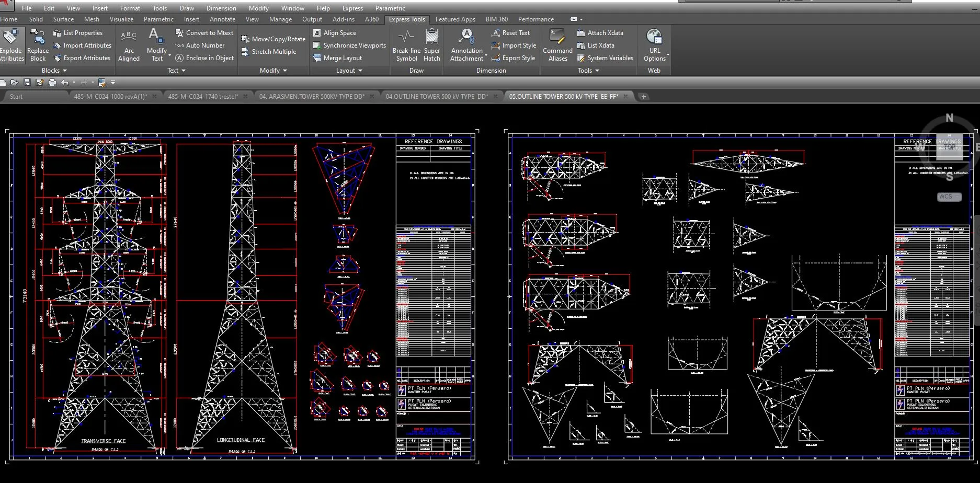Click the Undo arrow icon
This screenshot has width=980, height=483.
click(64, 83)
